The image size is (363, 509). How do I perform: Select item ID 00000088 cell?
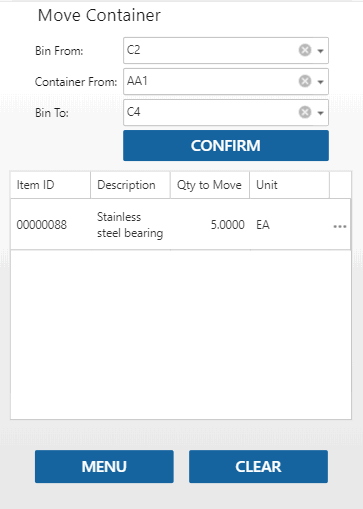[50, 224]
